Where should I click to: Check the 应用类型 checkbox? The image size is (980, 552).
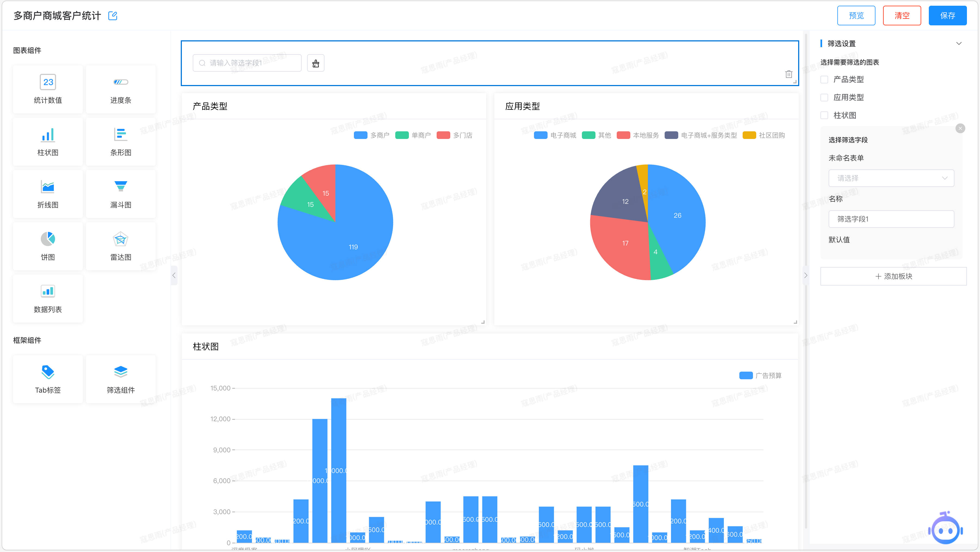click(824, 98)
